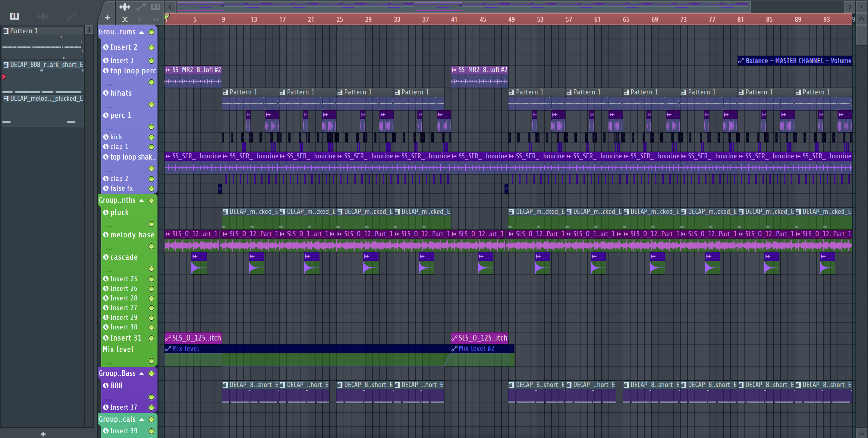Select automation clip focus icon in playlist
Viewport: 868px width, 438px height.
(x=141, y=7)
